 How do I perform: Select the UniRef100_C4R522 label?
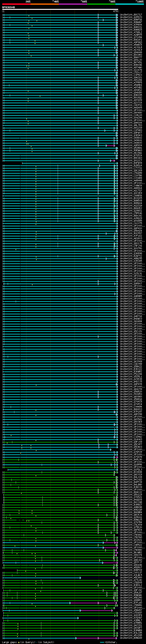click(x=131, y=545)
